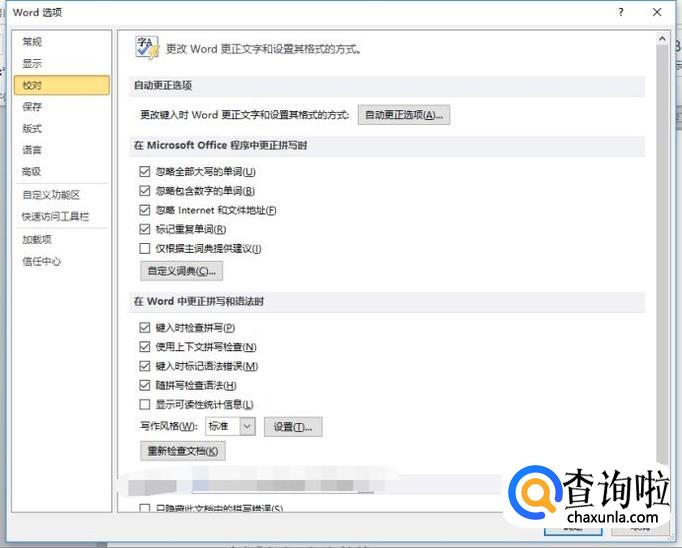Toggle 标记重复单词 checkbox
The width and height of the screenshot is (682, 548).
pos(144,229)
